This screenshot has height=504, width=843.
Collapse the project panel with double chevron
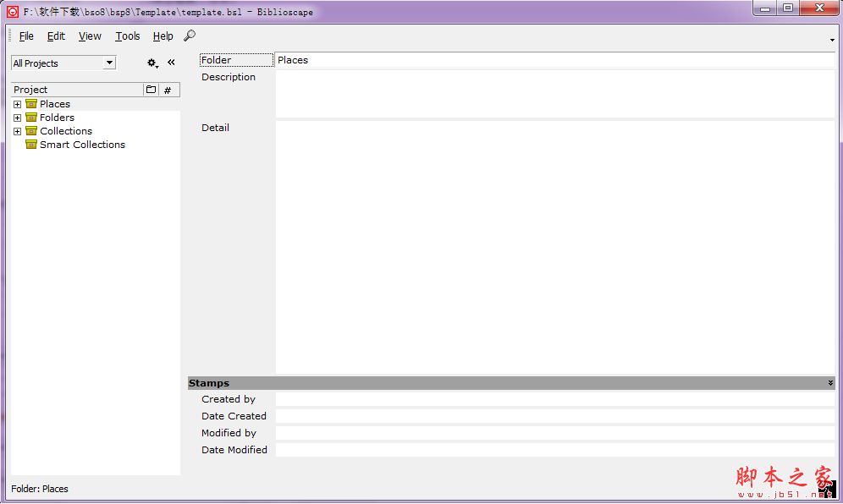(171, 63)
